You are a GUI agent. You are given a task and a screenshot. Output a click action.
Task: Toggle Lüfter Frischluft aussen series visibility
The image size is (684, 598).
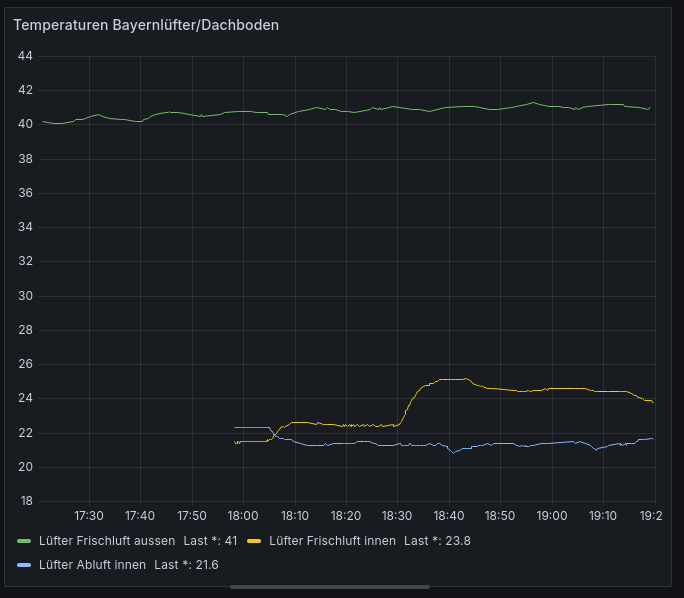click(107, 541)
